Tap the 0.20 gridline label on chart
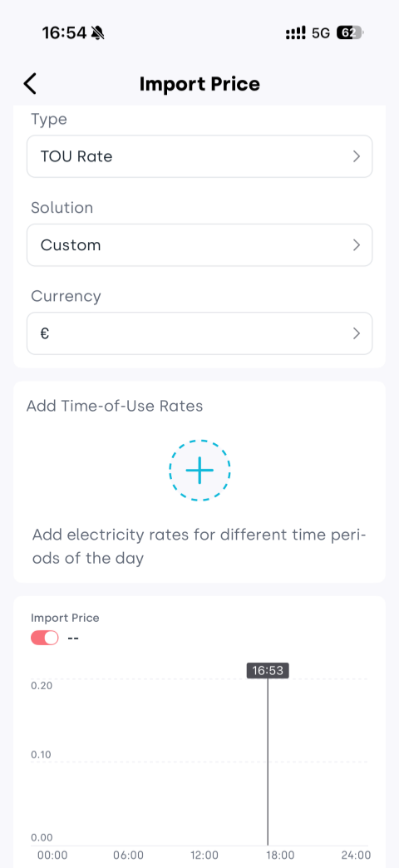 tap(42, 685)
